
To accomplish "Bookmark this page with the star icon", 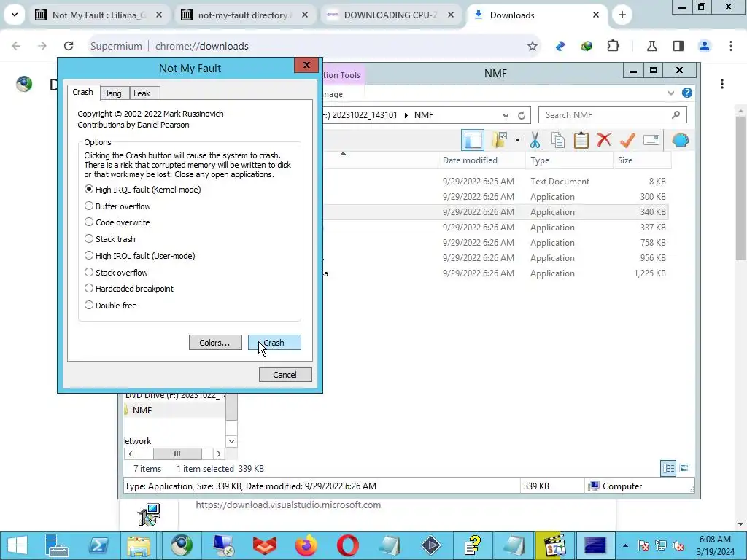I will 532,46.
